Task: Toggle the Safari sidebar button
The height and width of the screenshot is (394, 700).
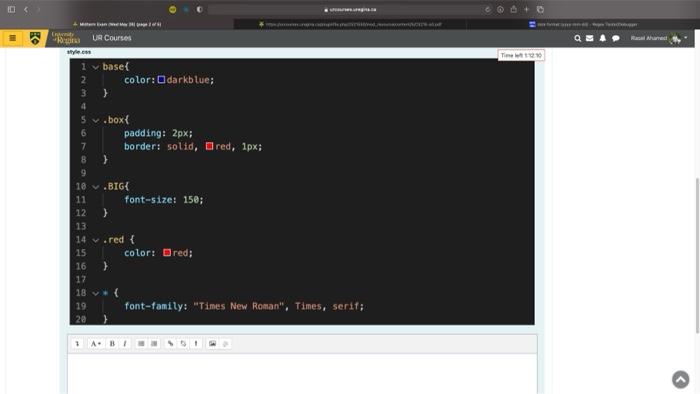Action: pyautogui.click(x=12, y=9)
